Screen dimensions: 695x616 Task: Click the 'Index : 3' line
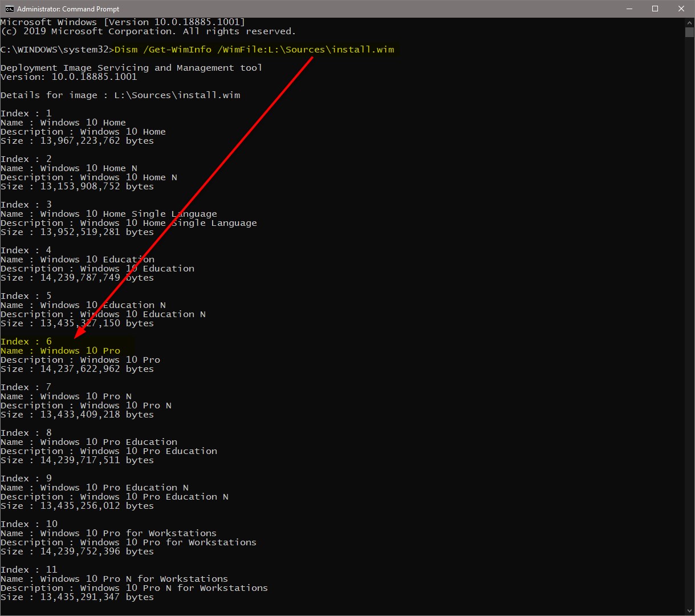(26, 205)
